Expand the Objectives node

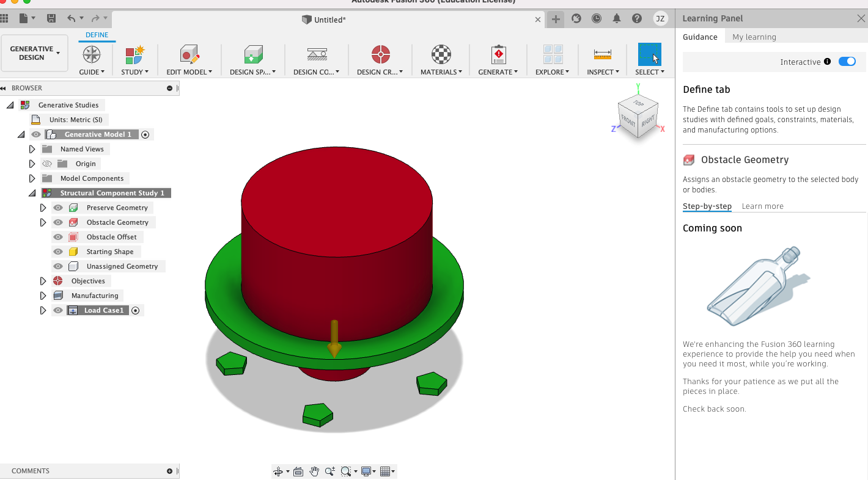[43, 281]
